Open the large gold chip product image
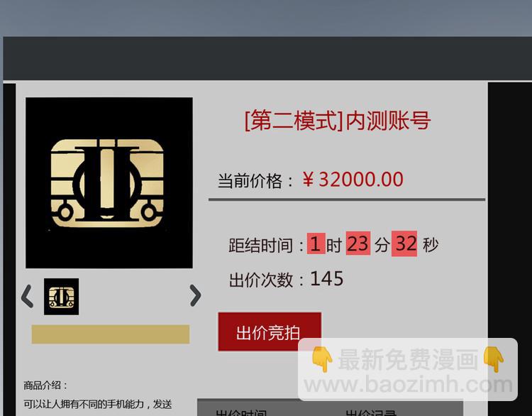The width and height of the screenshot is (532, 416). pos(109,182)
